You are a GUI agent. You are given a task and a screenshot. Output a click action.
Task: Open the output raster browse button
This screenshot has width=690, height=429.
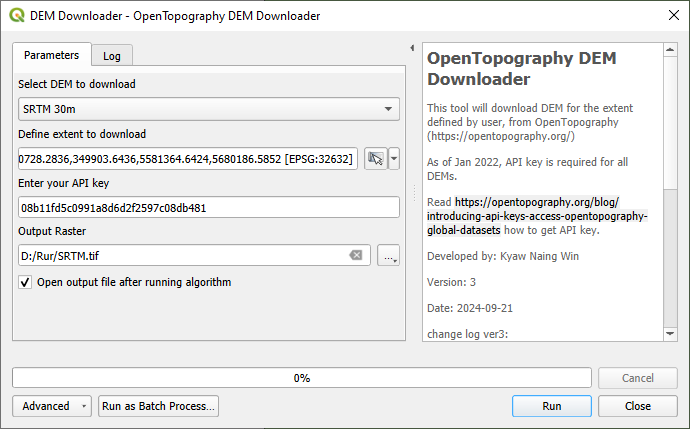(x=389, y=255)
